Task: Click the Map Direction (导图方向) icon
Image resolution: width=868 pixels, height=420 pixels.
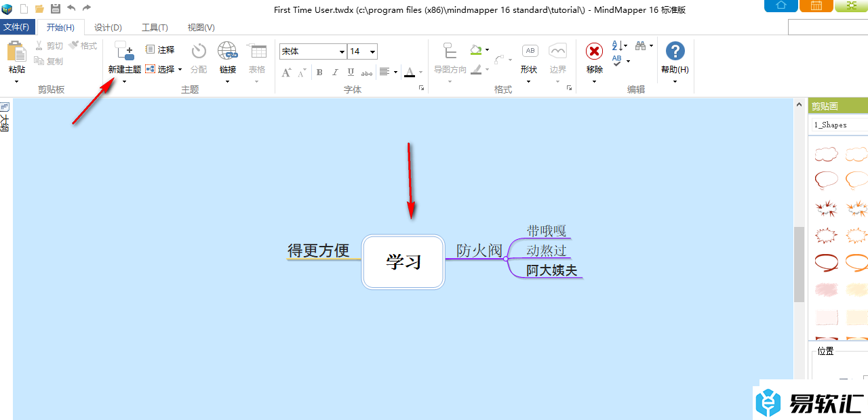Action: 450,51
